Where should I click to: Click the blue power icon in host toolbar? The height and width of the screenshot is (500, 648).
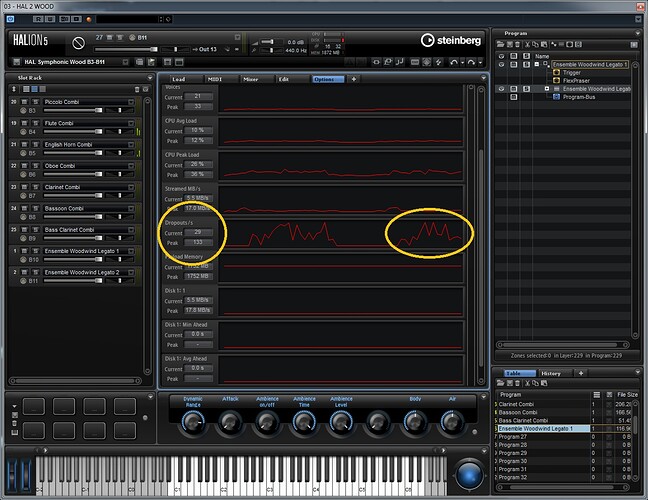pyautogui.click(x=10, y=19)
